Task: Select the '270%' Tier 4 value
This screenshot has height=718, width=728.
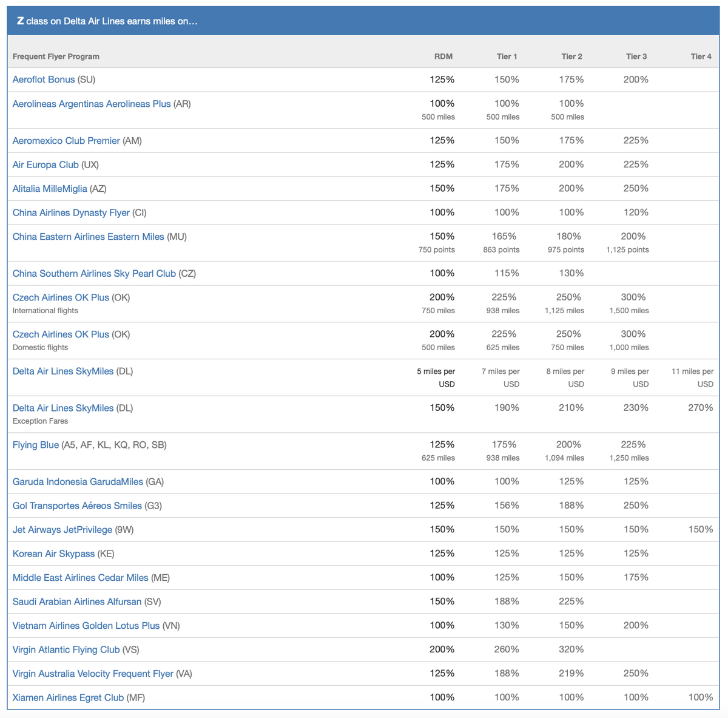Action: point(701,408)
